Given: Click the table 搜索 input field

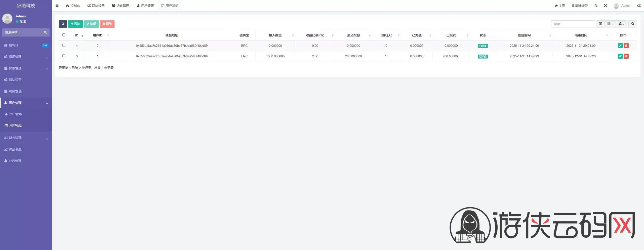Looking at the screenshot, I should tap(573, 24).
